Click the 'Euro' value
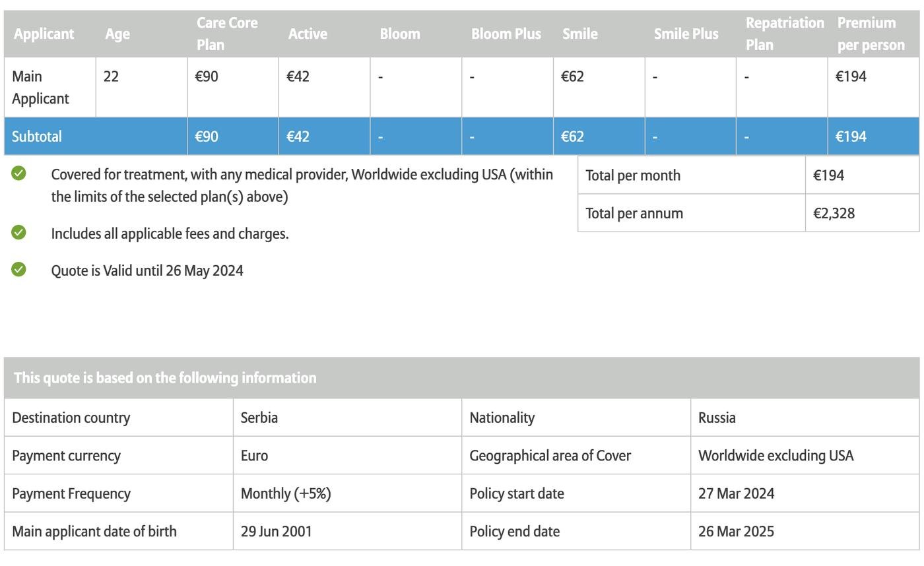This screenshot has width=924, height=566. (254, 456)
